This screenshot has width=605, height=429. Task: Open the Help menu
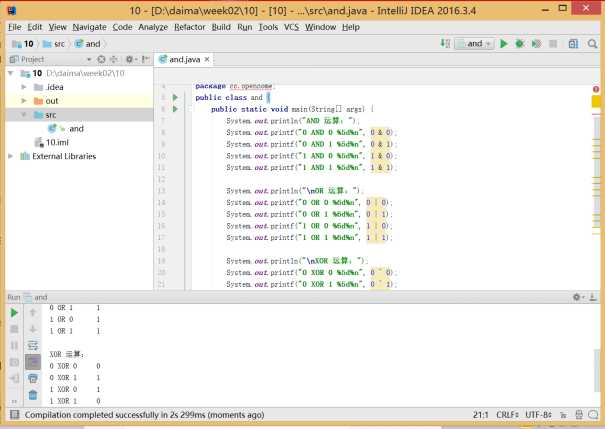click(350, 27)
